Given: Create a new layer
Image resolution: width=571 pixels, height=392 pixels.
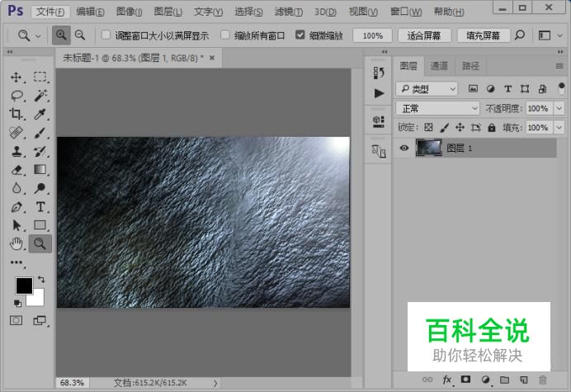Looking at the screenshot, I should coord(524,380).
